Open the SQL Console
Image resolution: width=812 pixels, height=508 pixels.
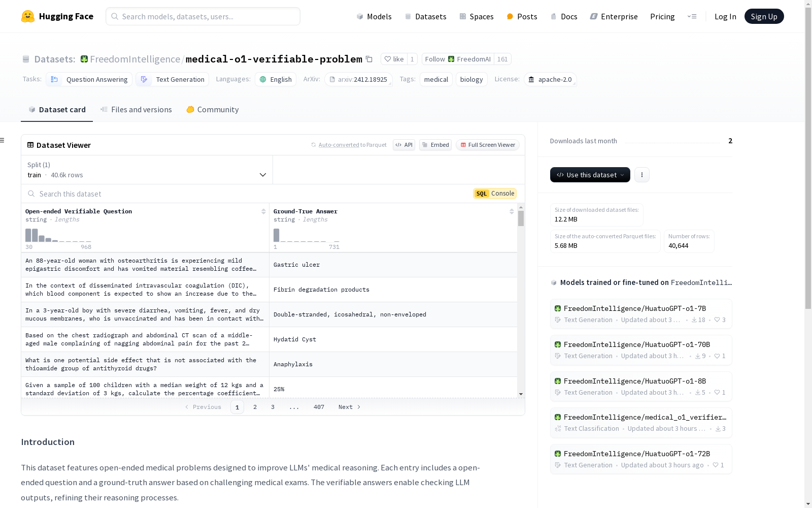tap(495, 194)
